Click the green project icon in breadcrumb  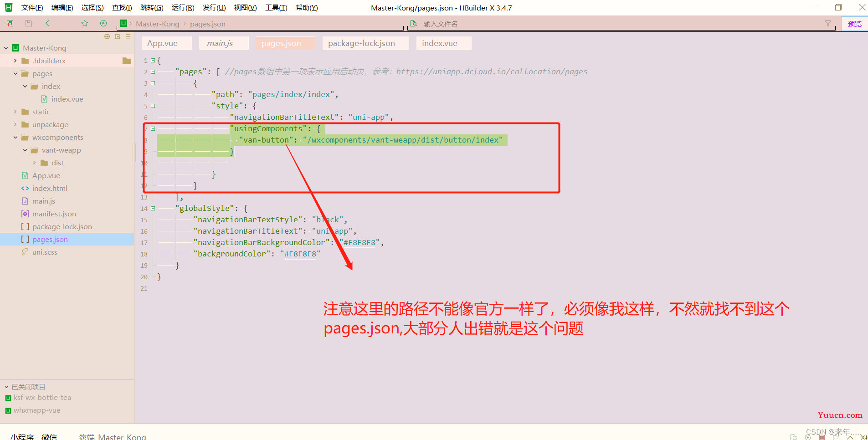[x=123, y=23]
